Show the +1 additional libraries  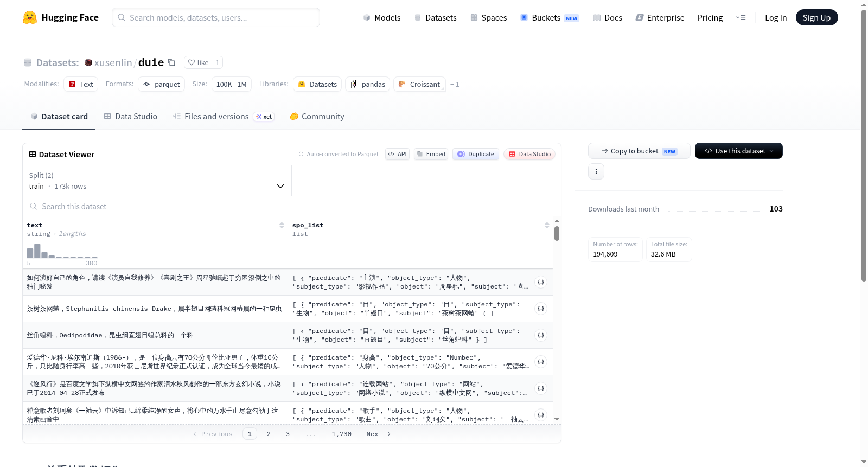[x=455, y=84]
